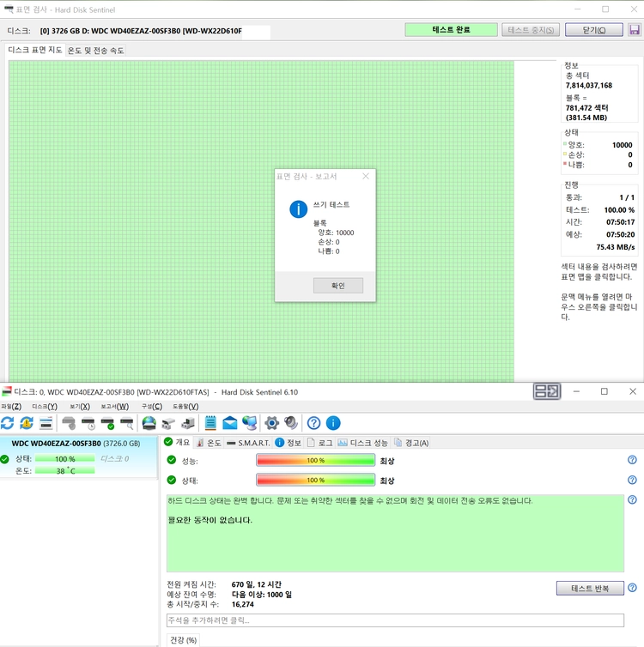
Task: Click help icon next to 테스트 반복
Action: point(632,588)
